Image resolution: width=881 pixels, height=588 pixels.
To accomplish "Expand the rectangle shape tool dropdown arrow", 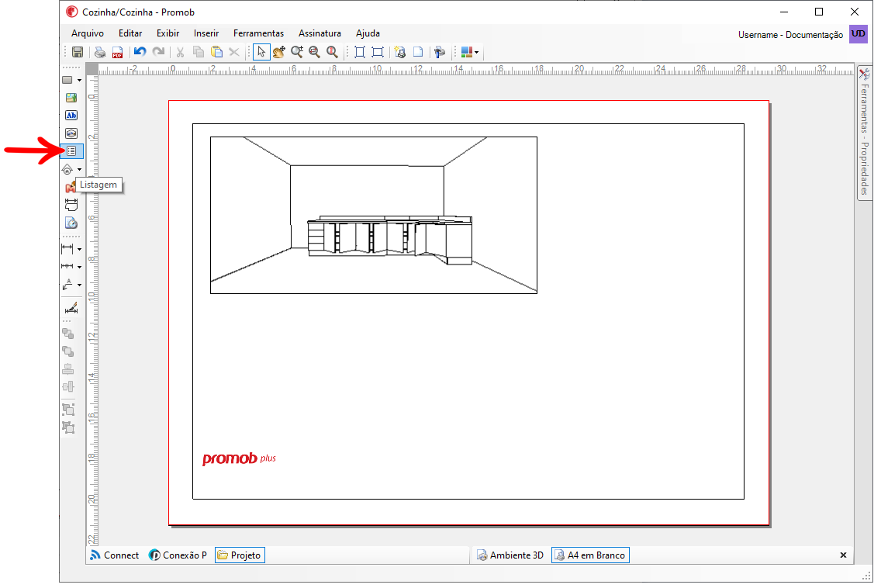I will point(79,81).
